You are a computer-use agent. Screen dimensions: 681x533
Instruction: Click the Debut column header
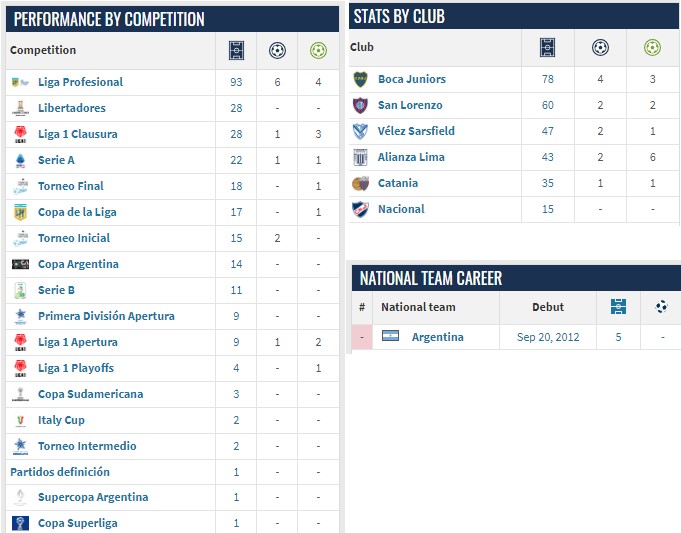pos(548,307)
